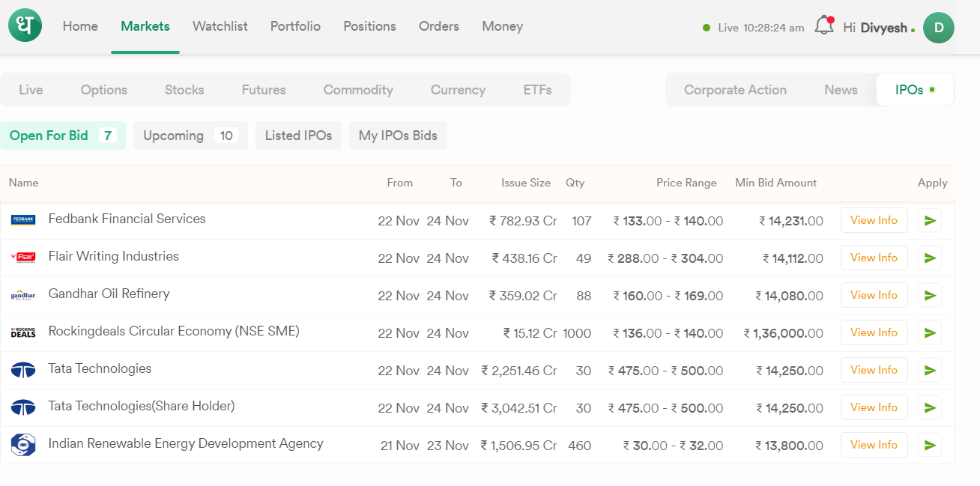Apply for Flair Writing Industries IPO

tap(930, 258)
